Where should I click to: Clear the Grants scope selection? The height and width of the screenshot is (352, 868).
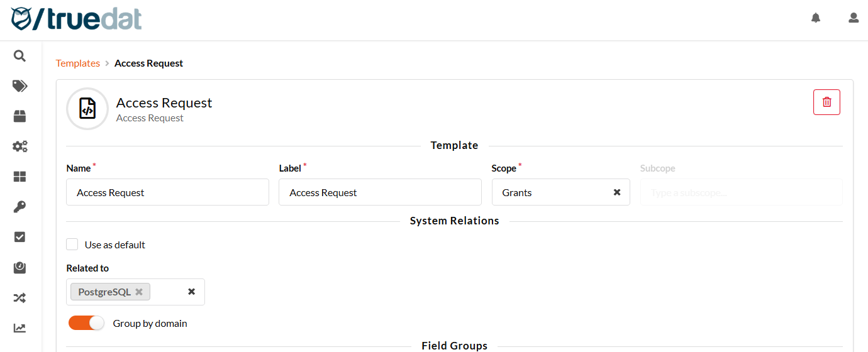pos(617,192)
